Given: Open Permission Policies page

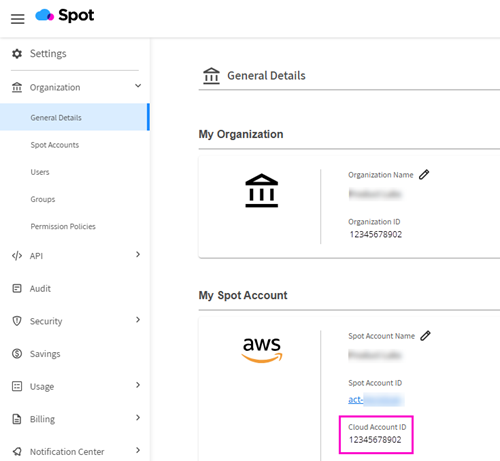Looking at the screenshot, I should 63,226.
